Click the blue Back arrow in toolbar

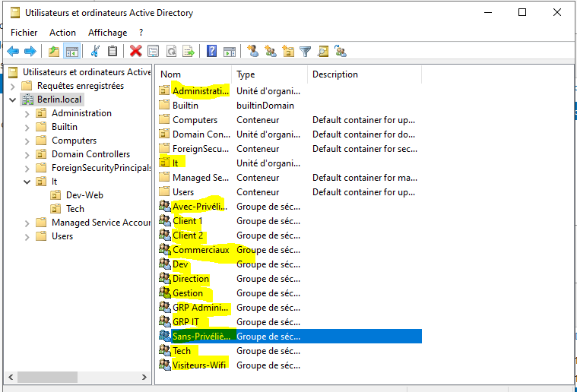coord(13,51)
